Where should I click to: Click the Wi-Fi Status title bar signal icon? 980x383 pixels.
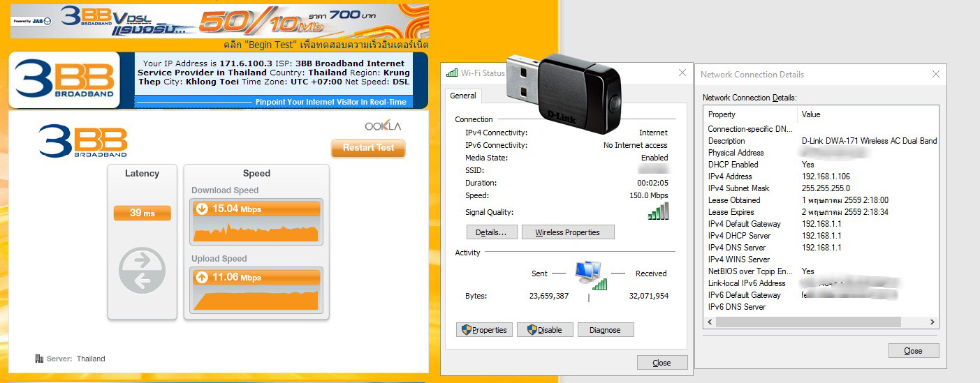[452, 73]
